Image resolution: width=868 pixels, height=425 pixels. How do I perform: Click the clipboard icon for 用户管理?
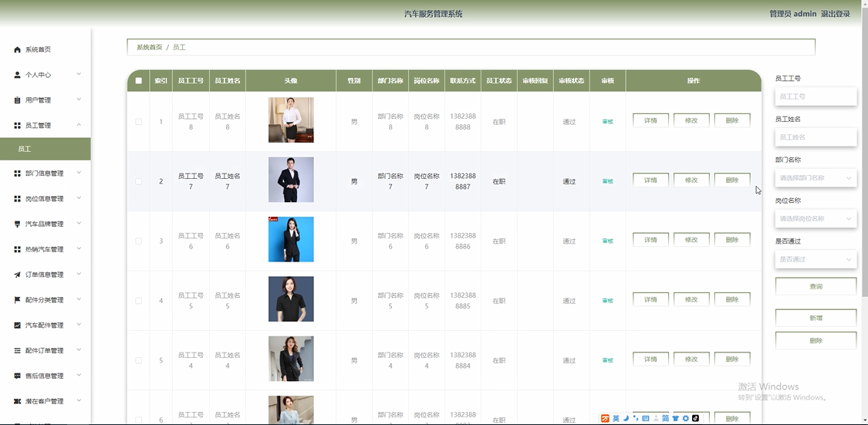(x=18, y=100)
